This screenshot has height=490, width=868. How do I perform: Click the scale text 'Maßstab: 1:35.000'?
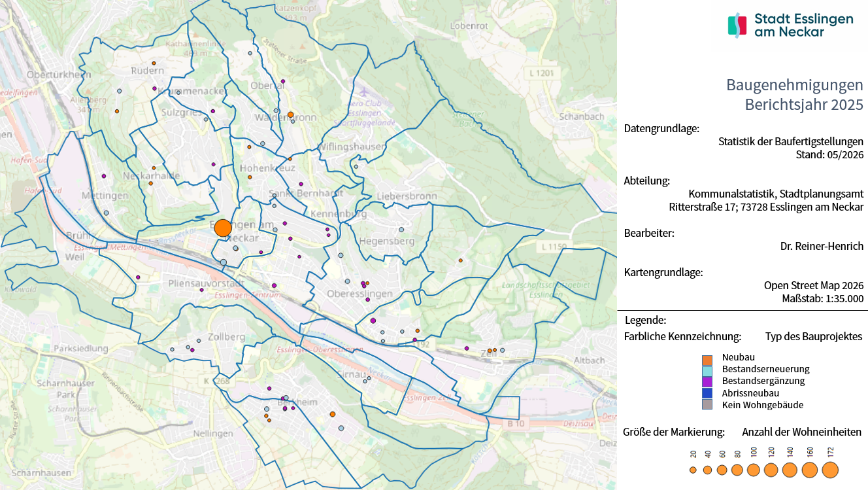pos(823,298)
